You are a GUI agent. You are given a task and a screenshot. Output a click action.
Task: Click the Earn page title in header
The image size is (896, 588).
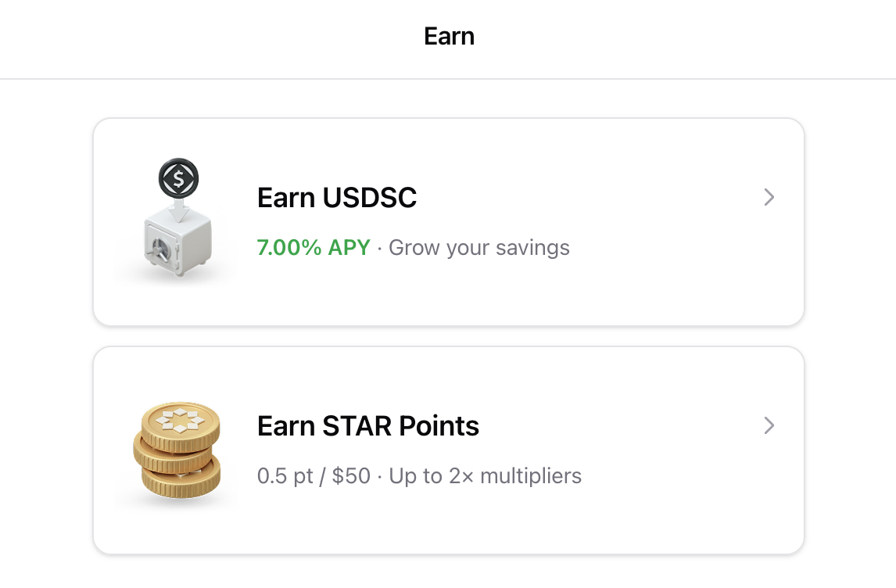coord(449,37)
